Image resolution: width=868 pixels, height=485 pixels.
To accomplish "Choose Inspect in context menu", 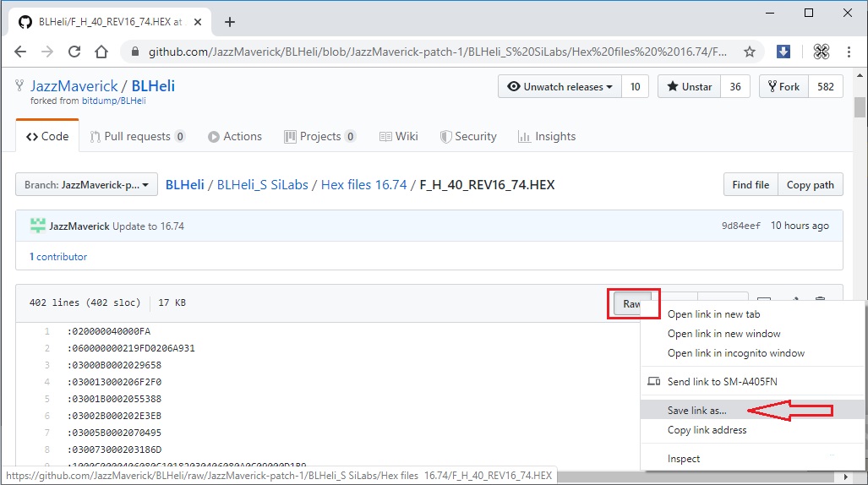I will coord(683,459).
